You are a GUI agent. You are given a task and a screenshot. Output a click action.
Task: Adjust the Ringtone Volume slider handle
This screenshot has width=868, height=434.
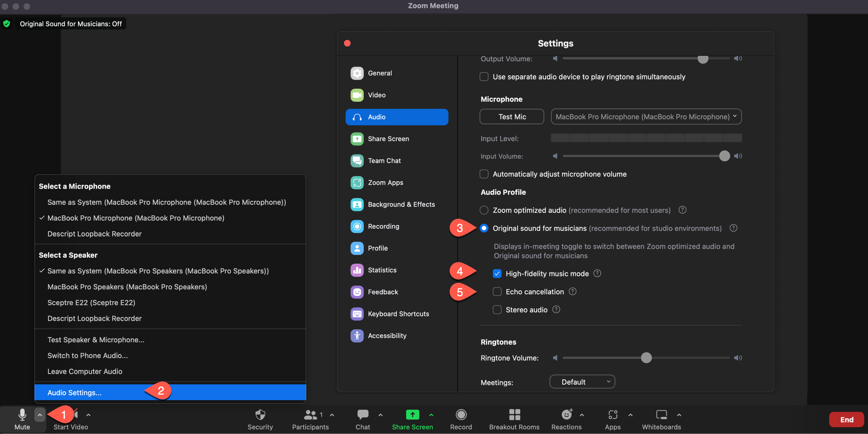click(646, 358)
